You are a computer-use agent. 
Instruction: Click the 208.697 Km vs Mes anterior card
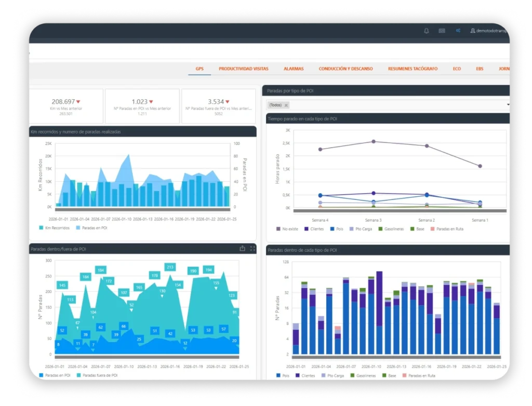point(66,106)
